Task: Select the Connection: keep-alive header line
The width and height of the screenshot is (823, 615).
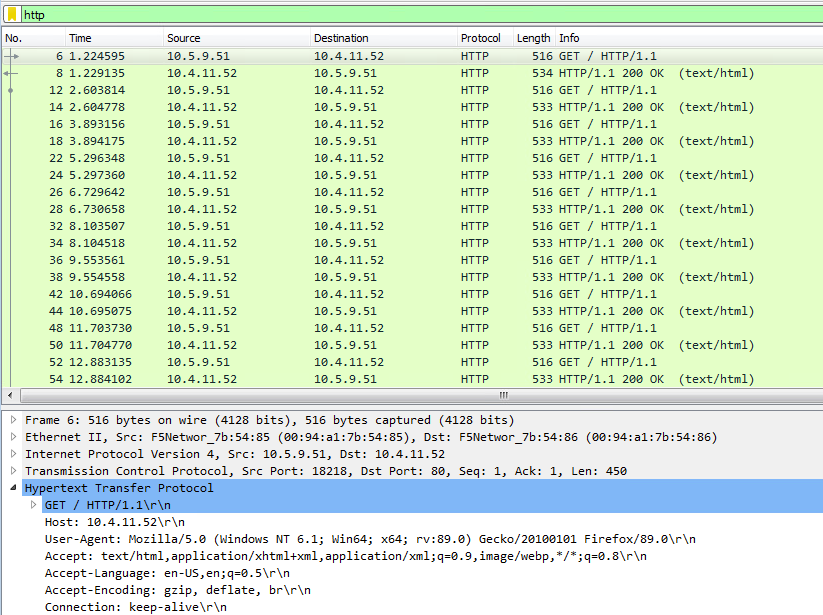Action: tap(135, 607)
